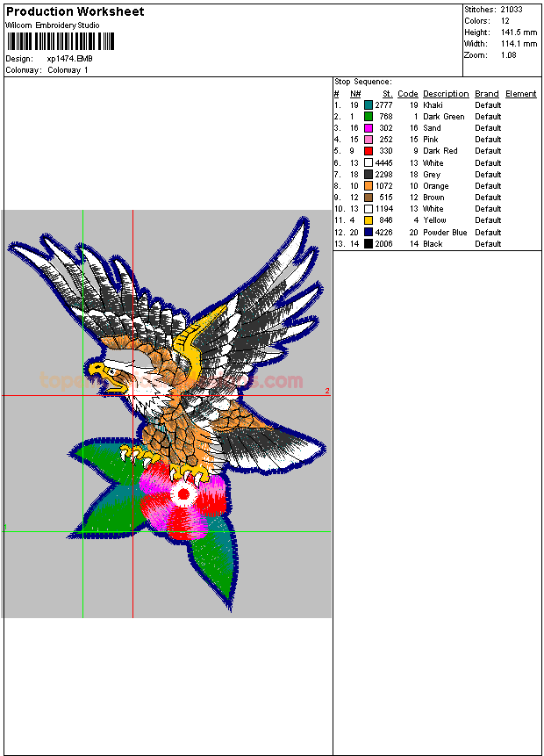Select the Dark Green color swatch

pos(369,117)
